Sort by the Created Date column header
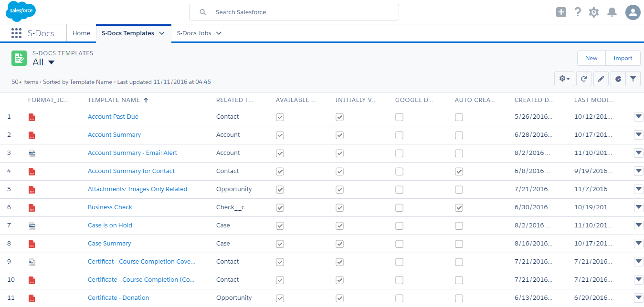The width and height of the screenshot is (644, 307). tap(535, 100)
